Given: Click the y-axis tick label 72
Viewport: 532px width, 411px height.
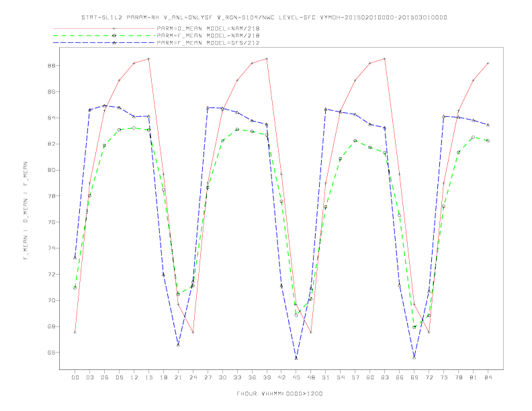Looking at the screenshot, I should click(51, 275).
